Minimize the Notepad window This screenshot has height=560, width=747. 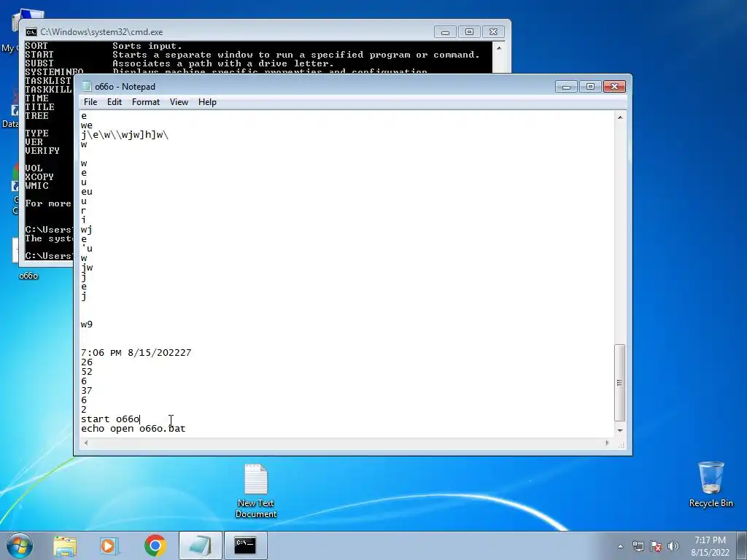566,87
